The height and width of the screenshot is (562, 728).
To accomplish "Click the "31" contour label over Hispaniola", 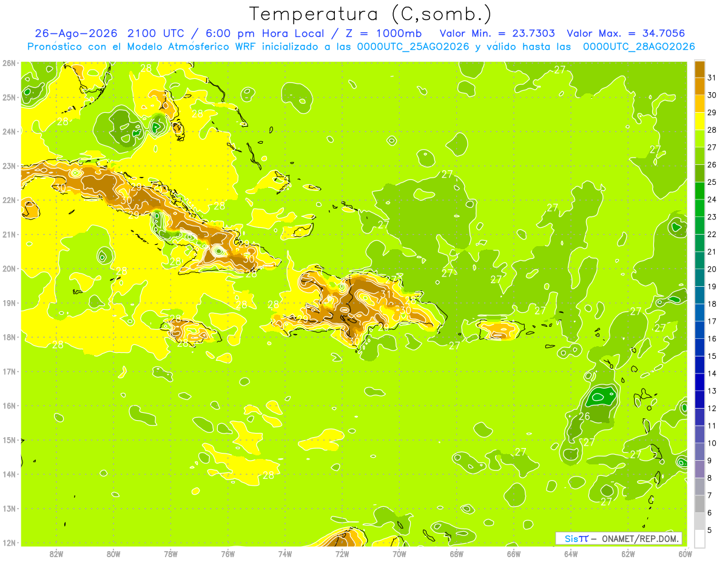I will tap(385, 295).
